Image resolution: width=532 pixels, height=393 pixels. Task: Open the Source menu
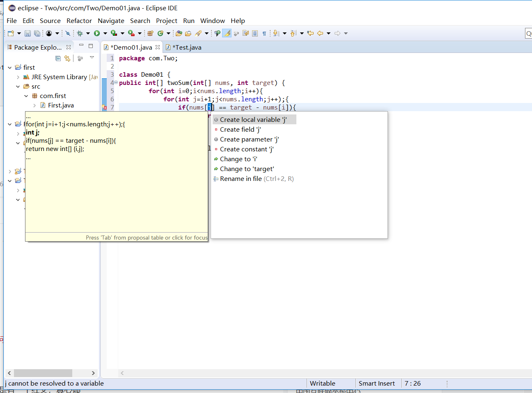tap(50, 21)
